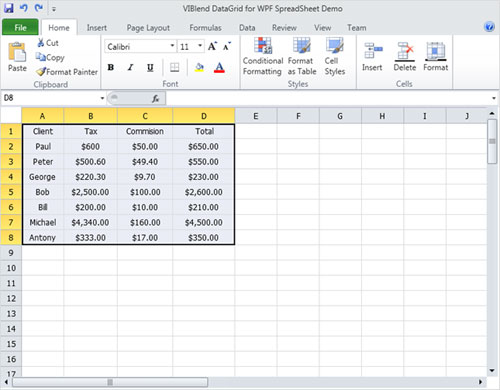Screen dimensions: 500x390
Task: Open the Team tab
Action: (x=357, y=28)
